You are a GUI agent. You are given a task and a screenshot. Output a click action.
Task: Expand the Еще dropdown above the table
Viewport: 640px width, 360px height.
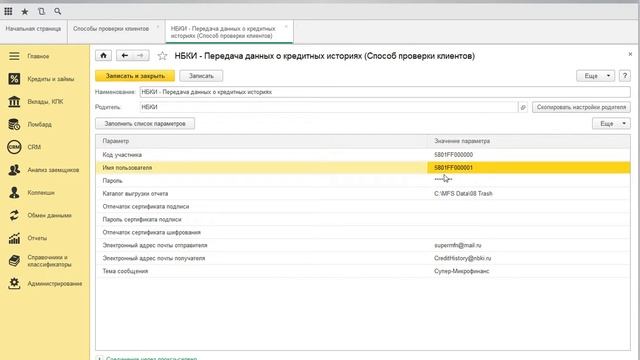(611, 124)
